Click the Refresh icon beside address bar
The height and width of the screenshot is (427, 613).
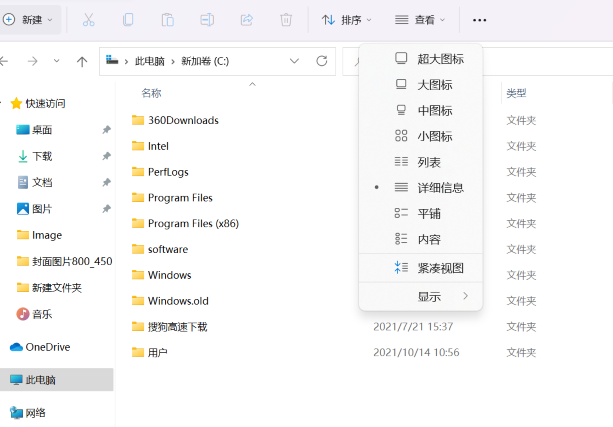click(321, 61)
